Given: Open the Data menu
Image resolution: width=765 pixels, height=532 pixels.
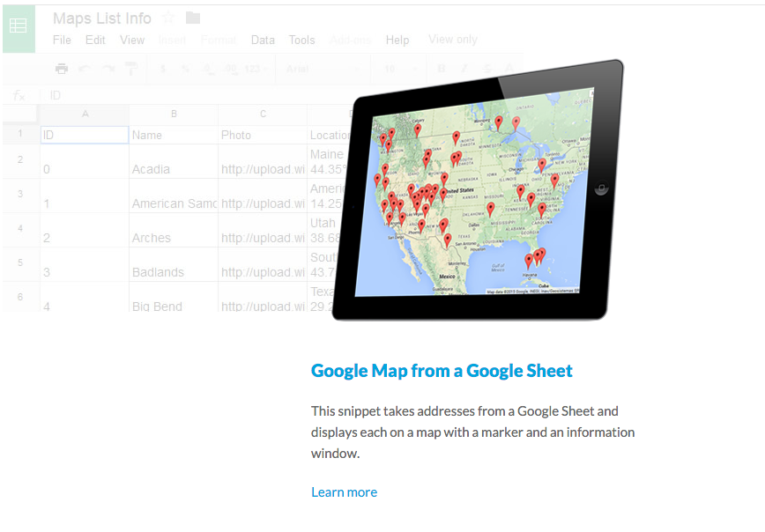Looking at the screenshot, I should coord(262,40).
